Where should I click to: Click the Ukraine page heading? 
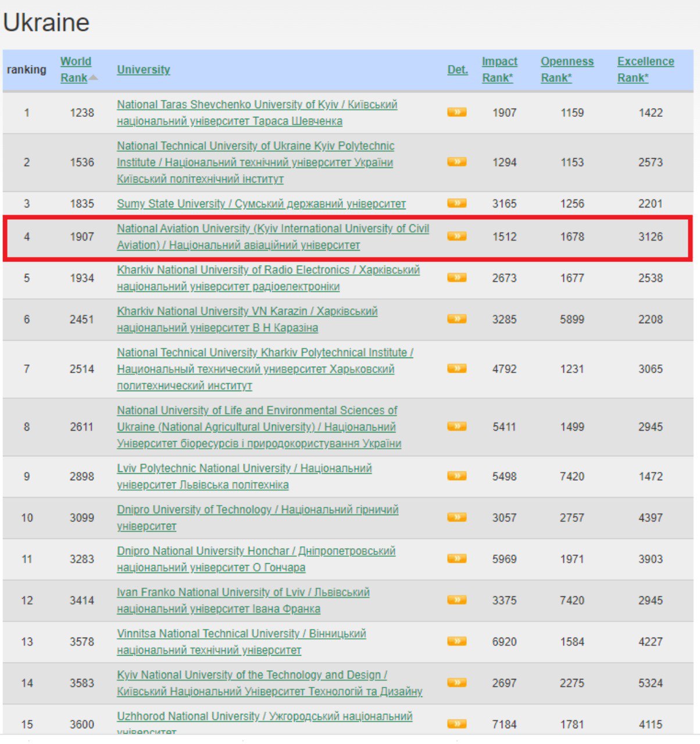pos(46,23)
